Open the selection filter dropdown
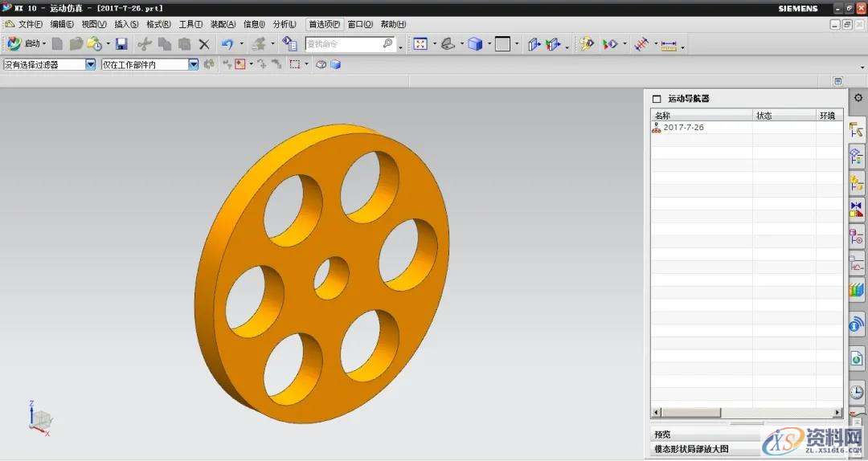 [x=90, y=64]
